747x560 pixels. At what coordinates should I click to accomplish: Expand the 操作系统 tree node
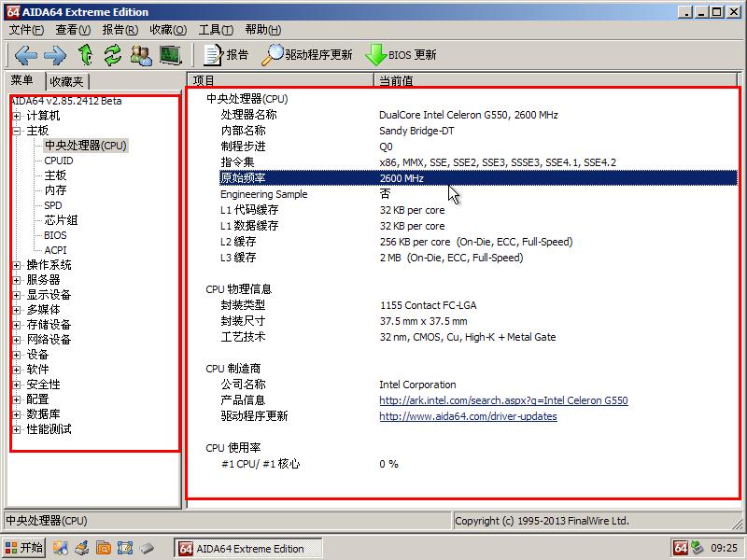coord(17,265)
